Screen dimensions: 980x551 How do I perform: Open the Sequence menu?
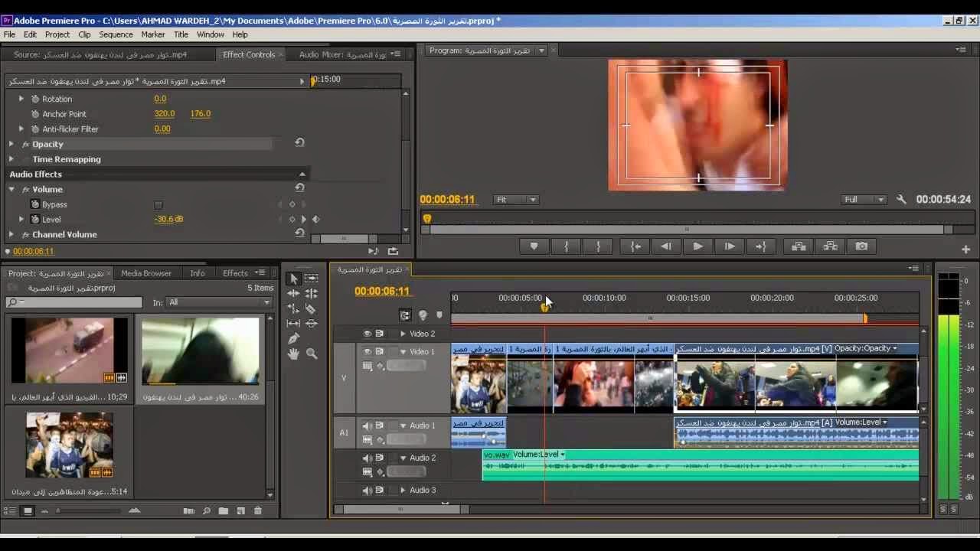(116, 34)
